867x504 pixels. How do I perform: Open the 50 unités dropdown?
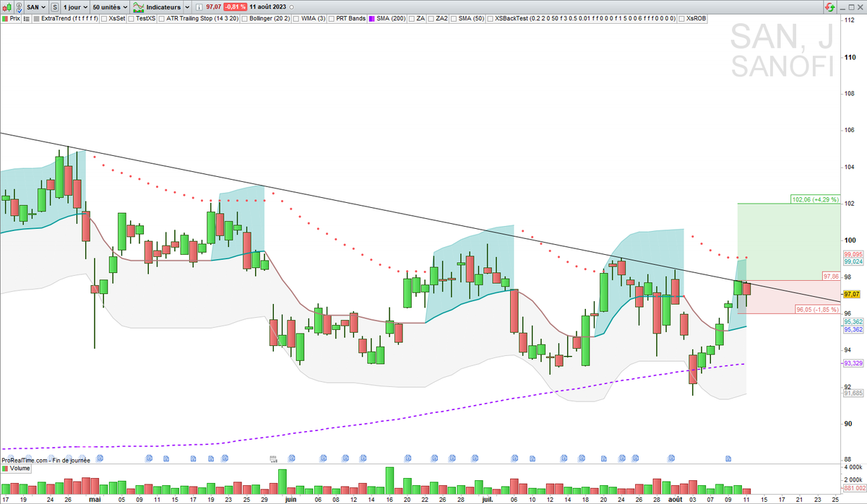coord(110,7)
